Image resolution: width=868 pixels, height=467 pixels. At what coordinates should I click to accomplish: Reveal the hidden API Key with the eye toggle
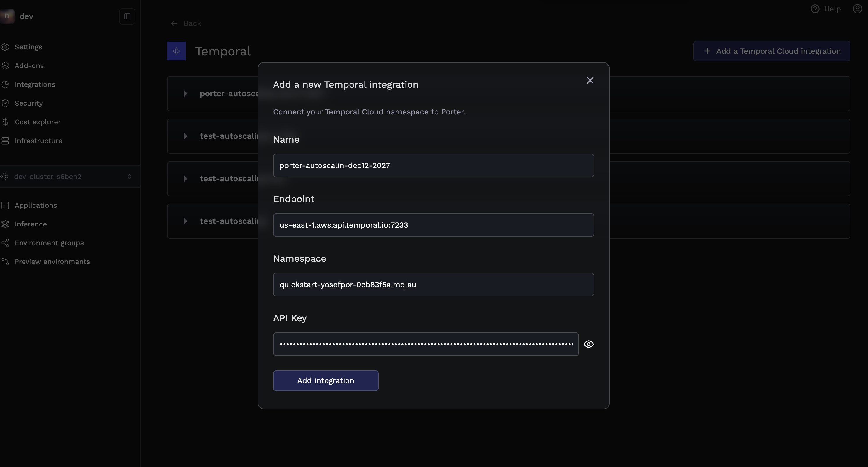588,344
